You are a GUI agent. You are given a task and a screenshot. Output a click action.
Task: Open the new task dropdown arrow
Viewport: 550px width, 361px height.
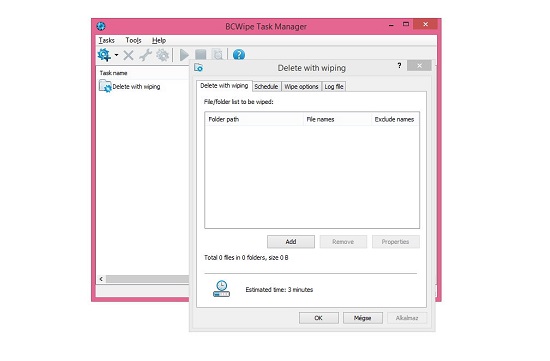116,55
